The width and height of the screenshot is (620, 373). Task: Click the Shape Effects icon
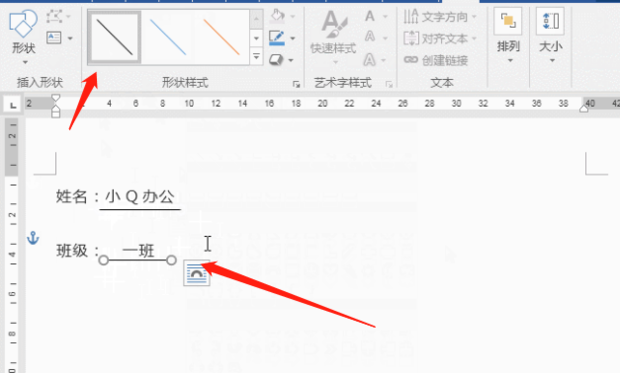276,60
